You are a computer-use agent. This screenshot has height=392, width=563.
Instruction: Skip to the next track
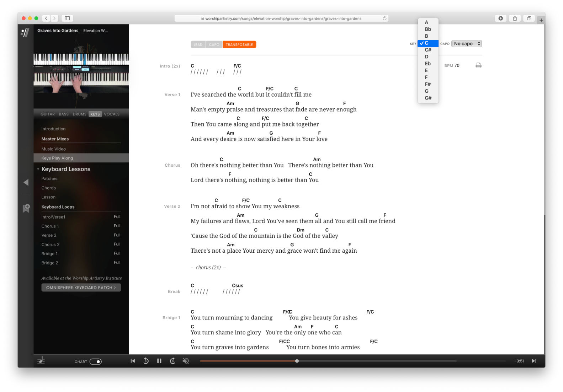pos(534,361)
